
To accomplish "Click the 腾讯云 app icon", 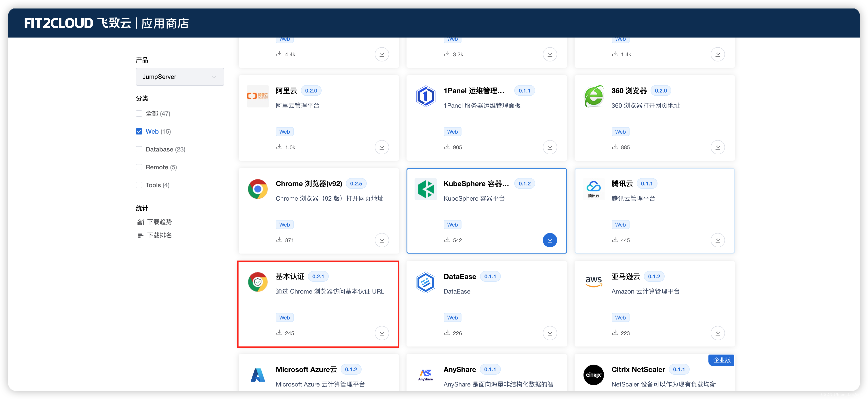I will click(x=593, y=189).
